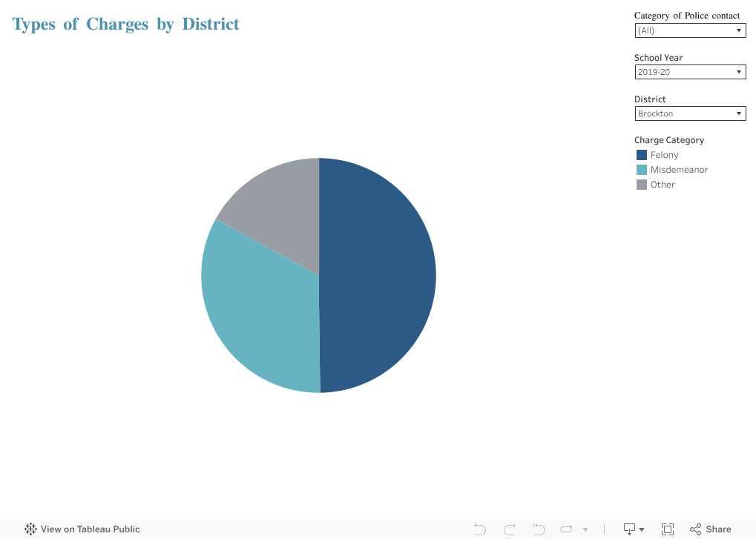Click the Refresh data icon
The height and width of the screenshot is (539, 756).
566,529
